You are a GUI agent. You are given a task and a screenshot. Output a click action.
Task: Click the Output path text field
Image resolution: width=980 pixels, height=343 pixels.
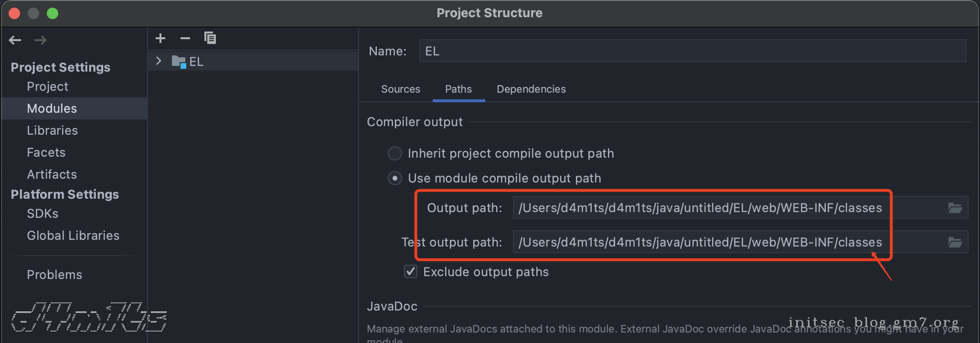click(716, 208)
